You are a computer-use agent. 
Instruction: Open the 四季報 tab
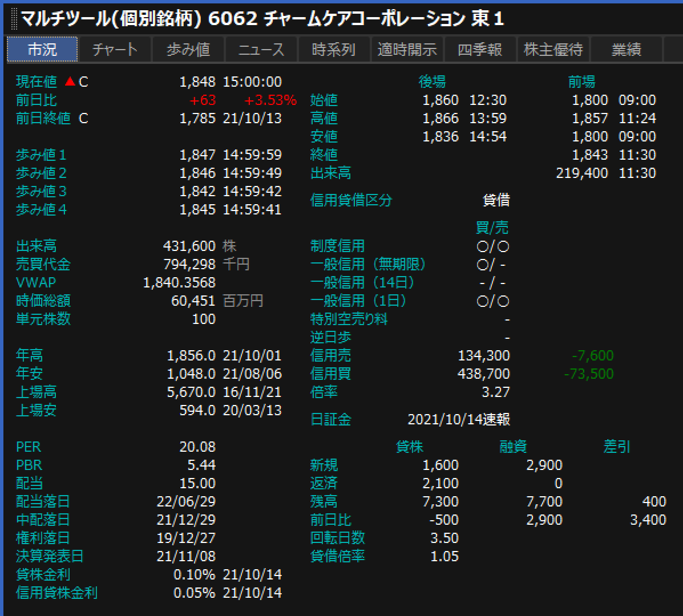(480, 49)
